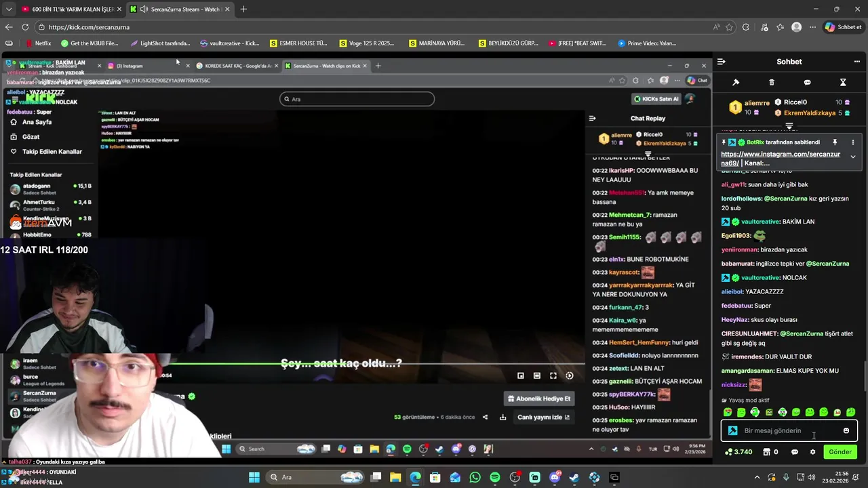Image resolution: width=868 pixels, height=488 pixels.
Task: Open chat settings gear icon
Action: click(812, 452)
